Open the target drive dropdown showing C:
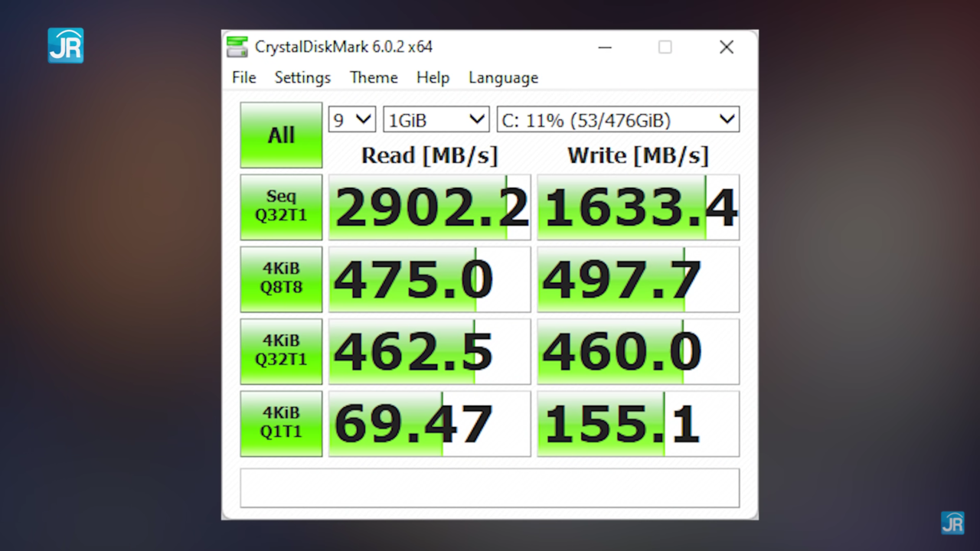The image size is (980, 551). (617, 119)
